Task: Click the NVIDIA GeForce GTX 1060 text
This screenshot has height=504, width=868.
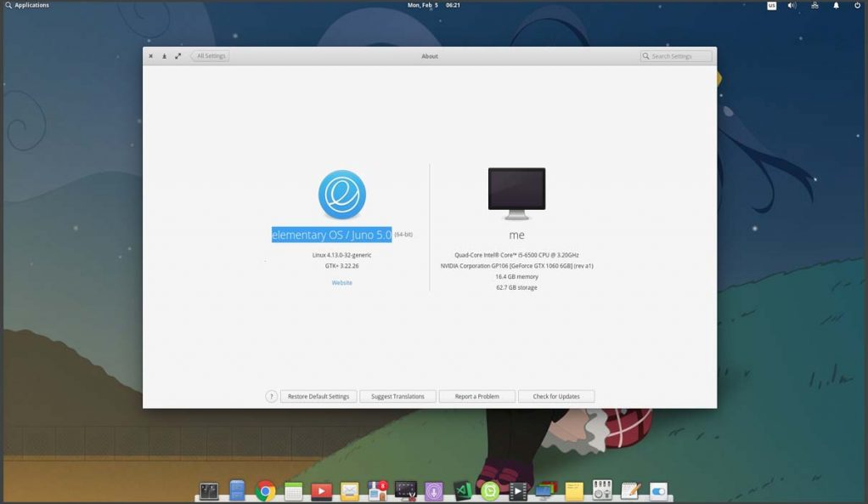Action: 516,266
